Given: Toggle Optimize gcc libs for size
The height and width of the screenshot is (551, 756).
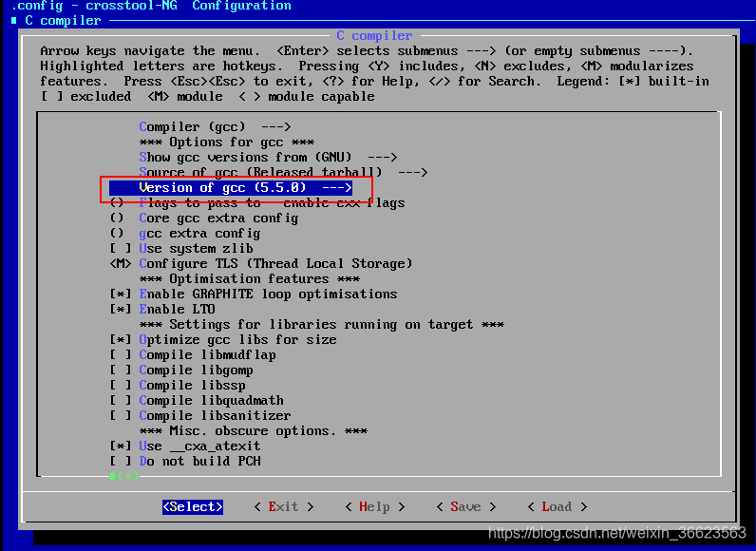Looking at the screenshot, I should [x=223, y=339].
